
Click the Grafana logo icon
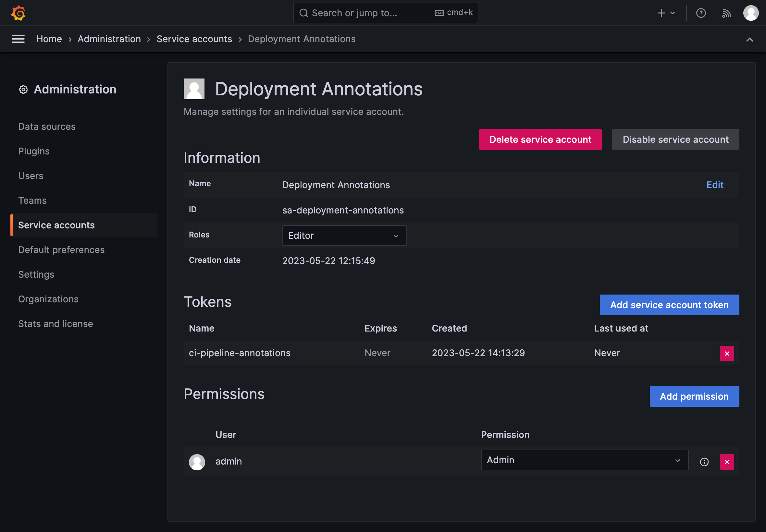(x=19, y=13)
